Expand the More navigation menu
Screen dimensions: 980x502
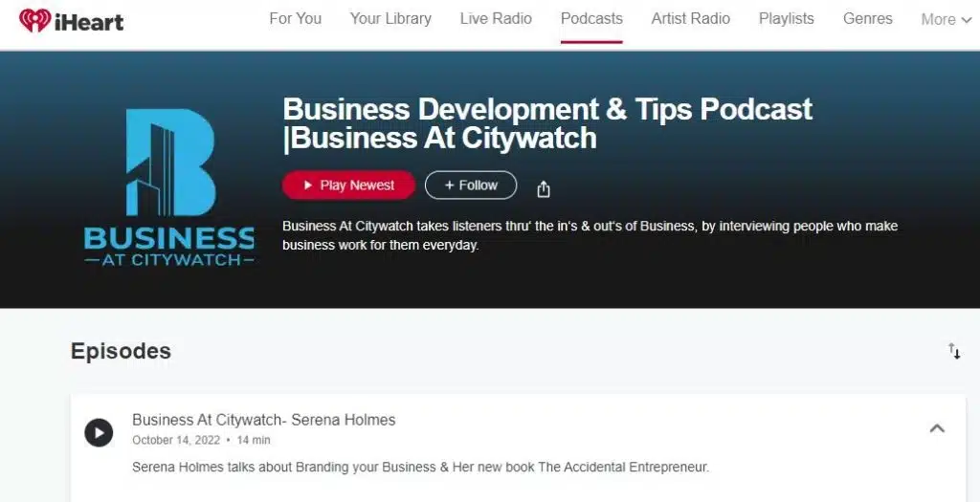[947, 19]
